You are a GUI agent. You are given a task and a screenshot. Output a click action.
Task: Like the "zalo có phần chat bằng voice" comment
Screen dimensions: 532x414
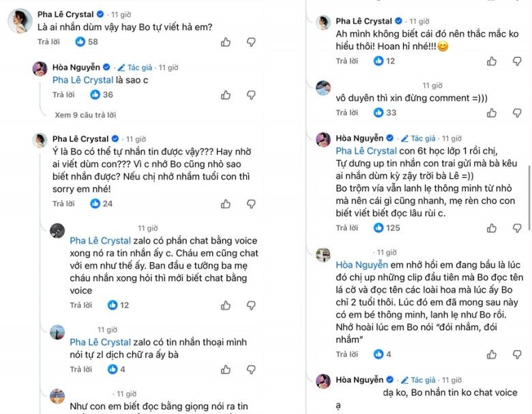click(226, 305)
